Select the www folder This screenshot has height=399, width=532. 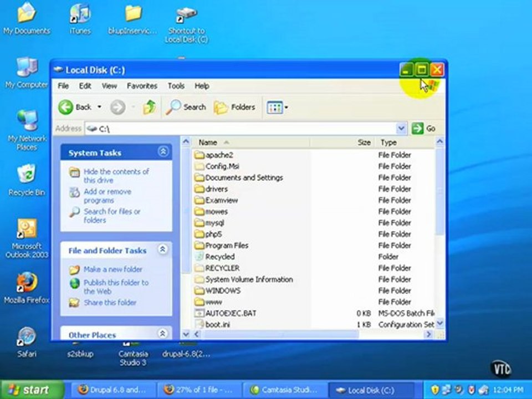pyautogui.click(x=208, y=302)
